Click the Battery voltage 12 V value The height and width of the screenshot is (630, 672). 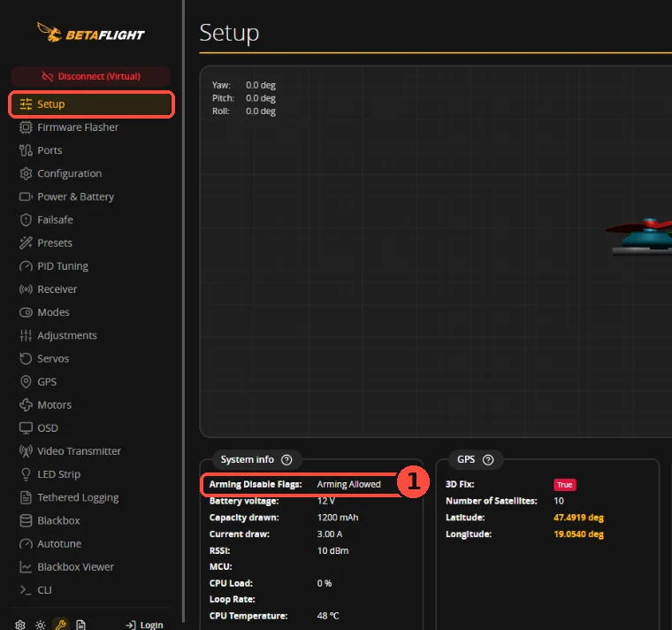click(325, 501)
